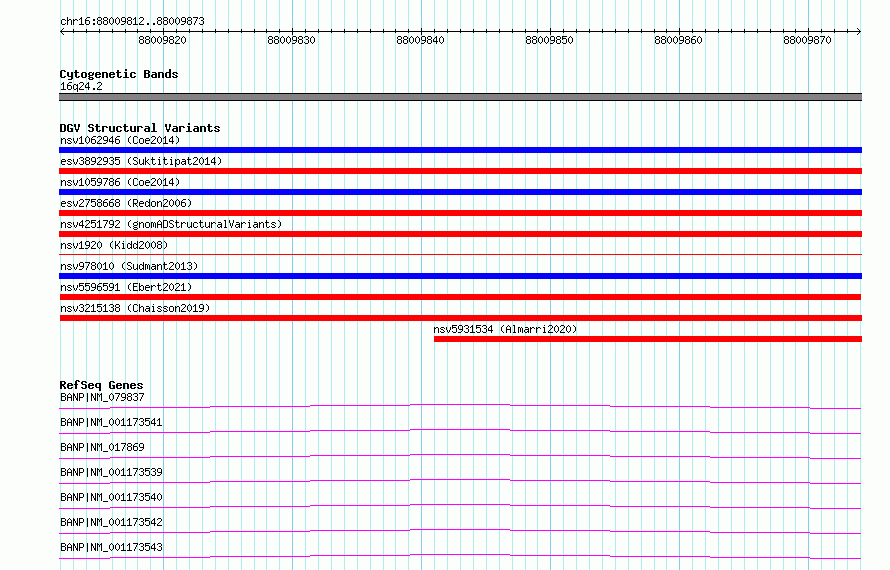
Task: Open variant esv2758668 (Redon2006) label
Action: [126, 203]
